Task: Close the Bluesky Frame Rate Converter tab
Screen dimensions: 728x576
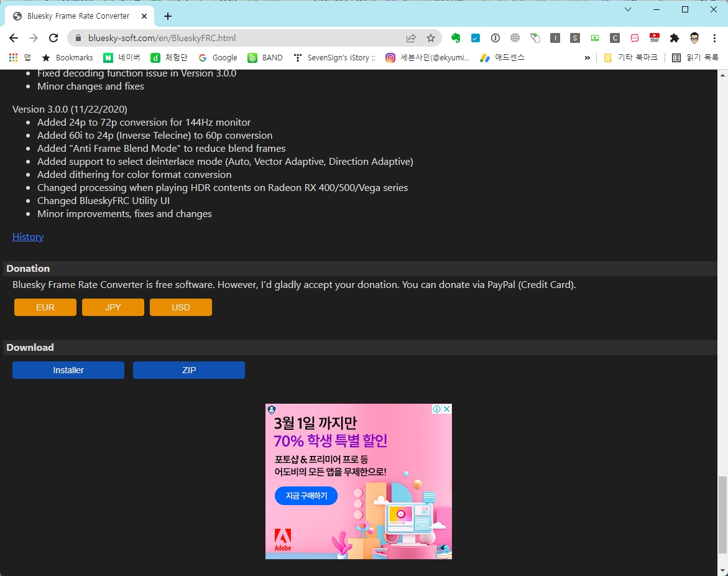Action: pos(144,16)
